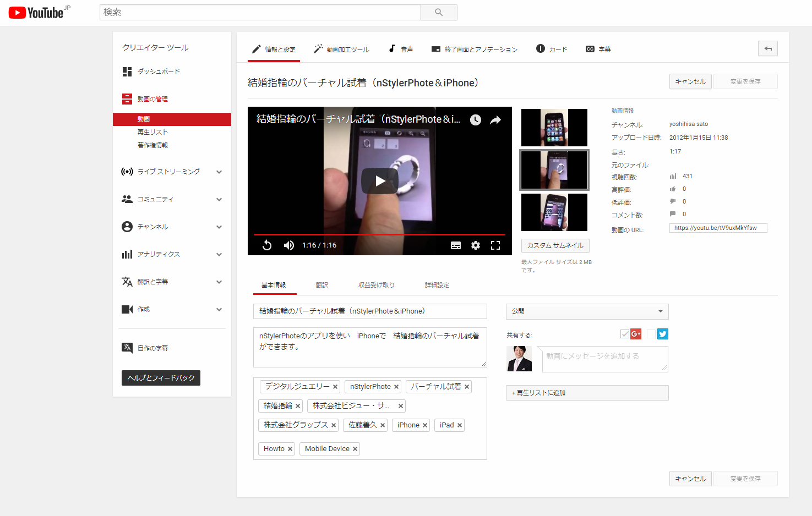This screenshot has width=812, height=516.
Task: Switch to カード tab
Action: click(552, 50)
